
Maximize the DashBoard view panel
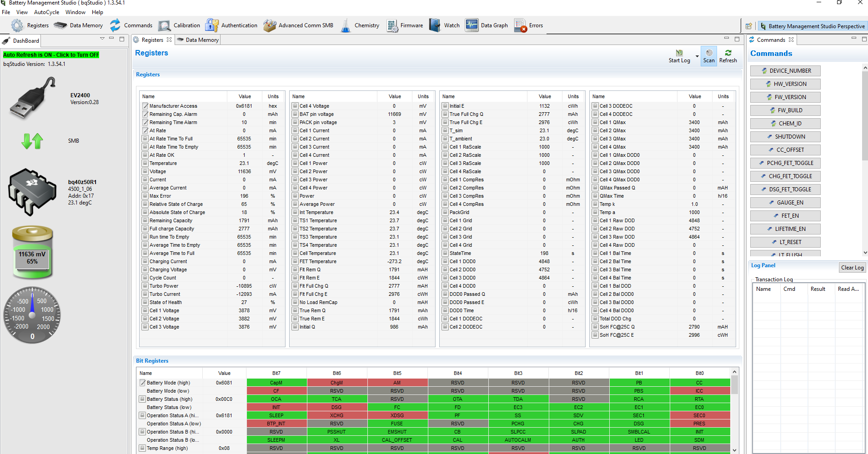[122, 39]
